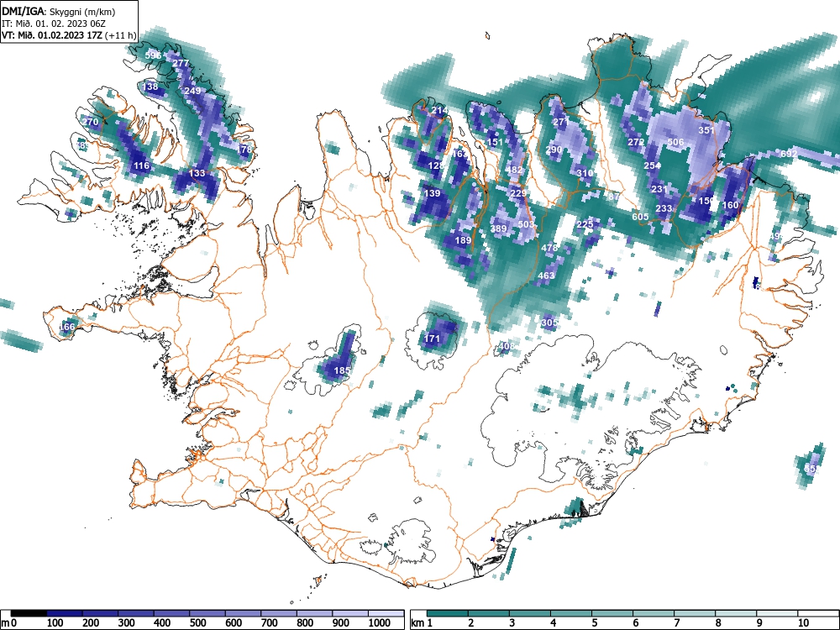Click the 'VT: Mið. 01.02.2023 17Z (+11 h)' line
840x630 pixels.
tap(69, 35)
